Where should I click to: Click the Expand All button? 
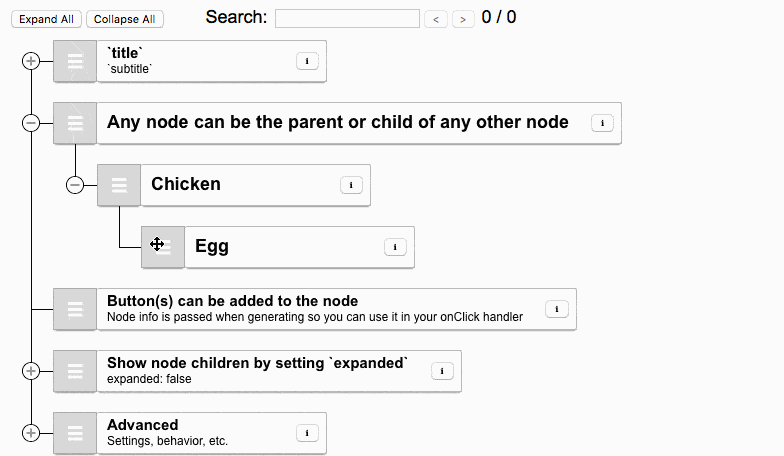pyautogui.click(x=45, y=19)
